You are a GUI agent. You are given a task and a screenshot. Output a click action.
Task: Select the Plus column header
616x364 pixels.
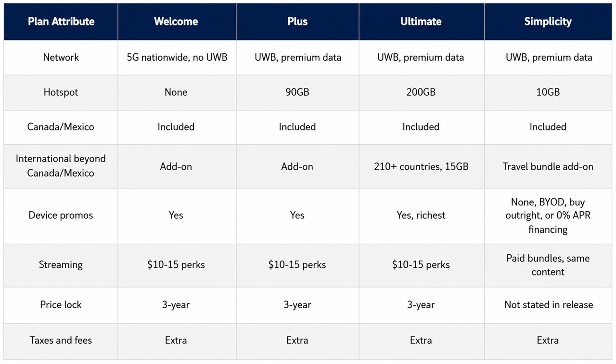(x=297, y=22)
